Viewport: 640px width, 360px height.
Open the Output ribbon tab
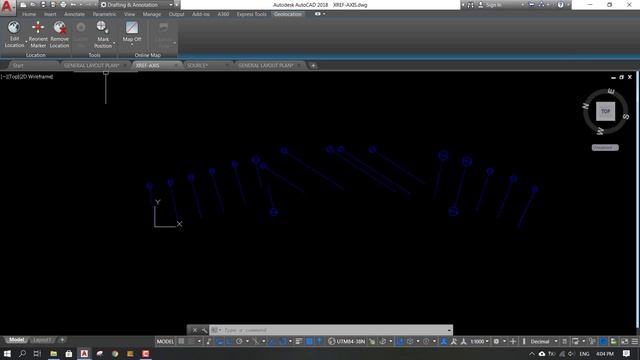(176, 14)
